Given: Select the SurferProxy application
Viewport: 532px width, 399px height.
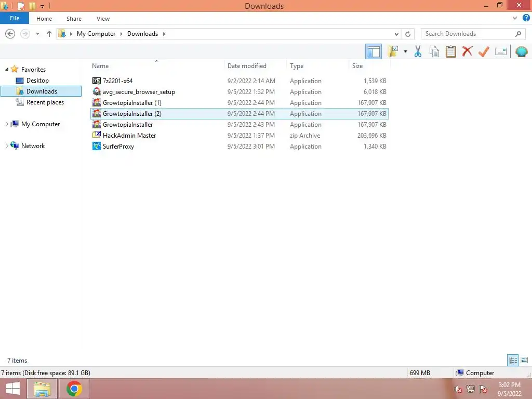Looking at the screenshot, I should pos(240,146).
